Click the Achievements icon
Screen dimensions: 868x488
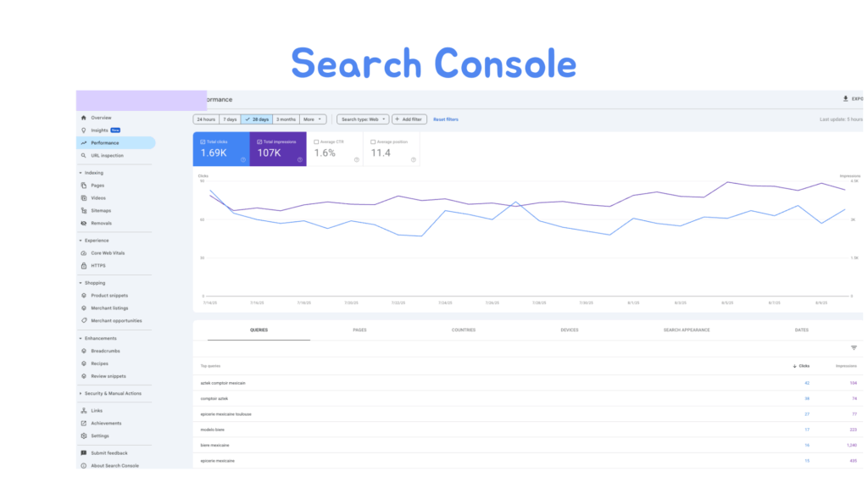coord(84,424)
